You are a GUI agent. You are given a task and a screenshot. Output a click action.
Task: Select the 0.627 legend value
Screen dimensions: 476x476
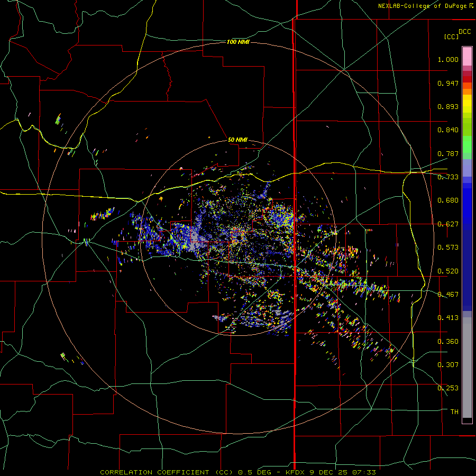coord(448,224)
